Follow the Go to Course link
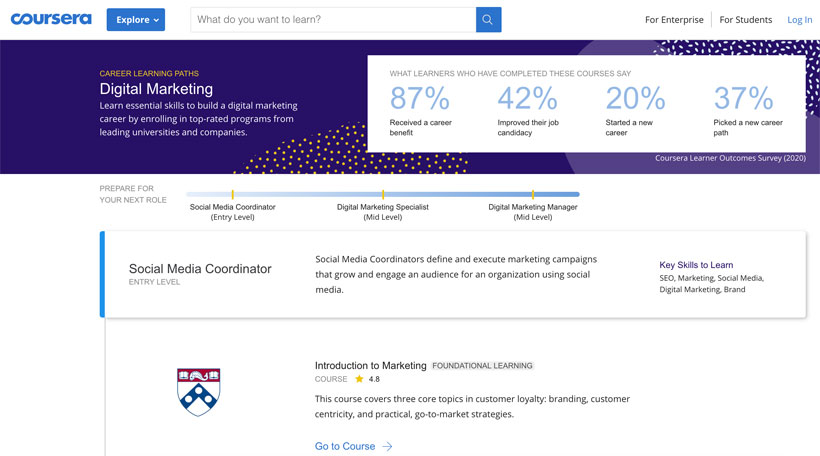 (x=345, y=446)
